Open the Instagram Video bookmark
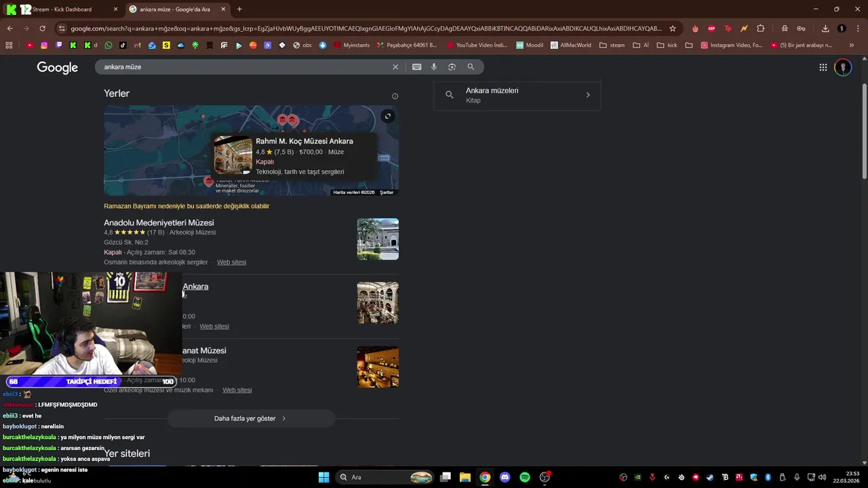The image size is (868, 488). point(732,45)
